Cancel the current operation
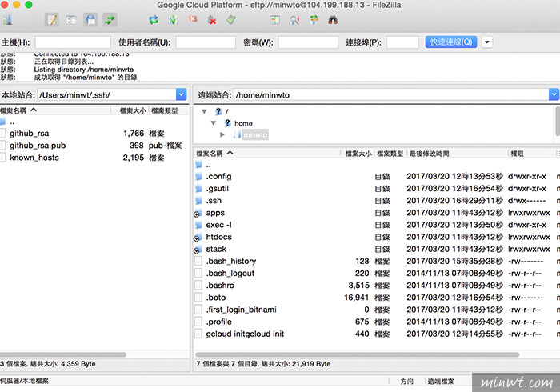This screenshot has width=560, height=392. [x=193, y=19]
